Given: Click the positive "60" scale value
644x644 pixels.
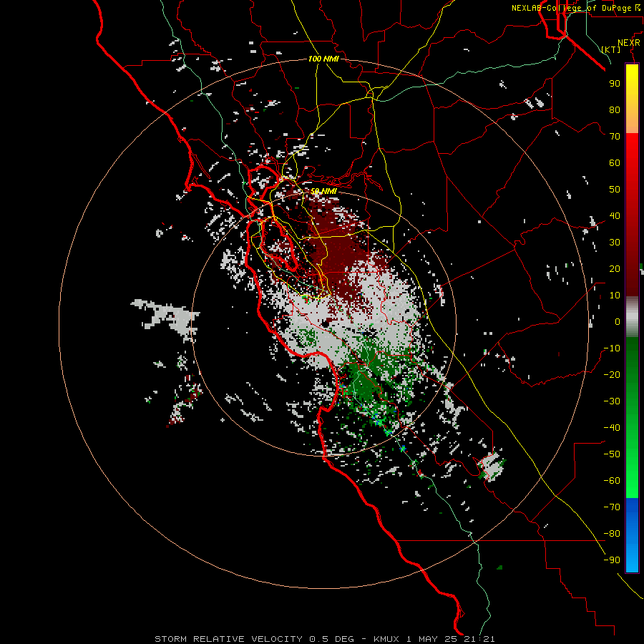Looking at the screenshot, I should 615,162.
